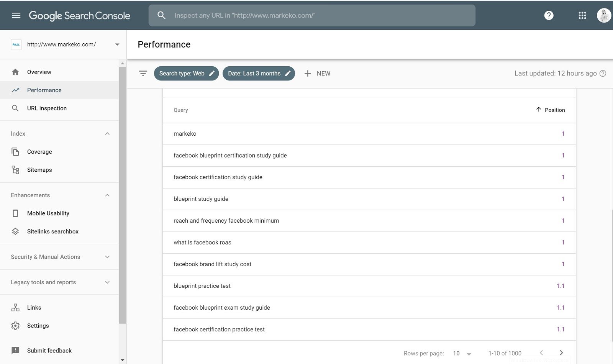This screenshot has height=364, width=613.
Task: Click the Sitemaps tree icon
Action: 15,170
